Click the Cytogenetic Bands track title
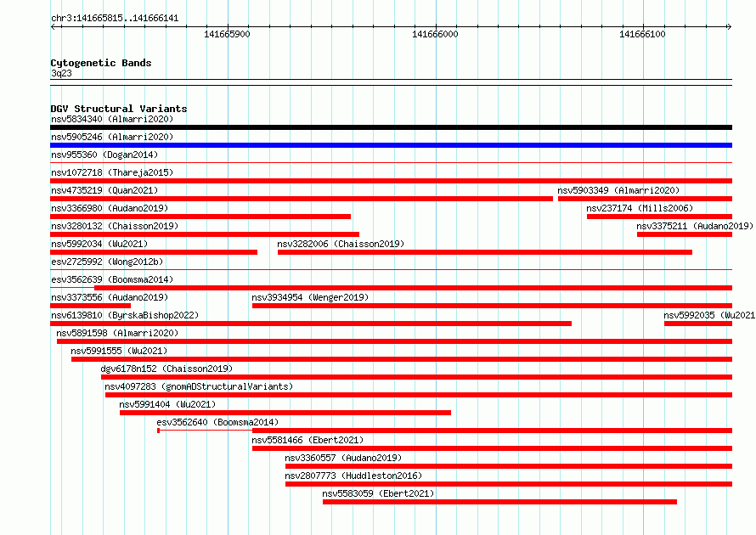Viewport: 756px width, 535px height. (101, 63)
